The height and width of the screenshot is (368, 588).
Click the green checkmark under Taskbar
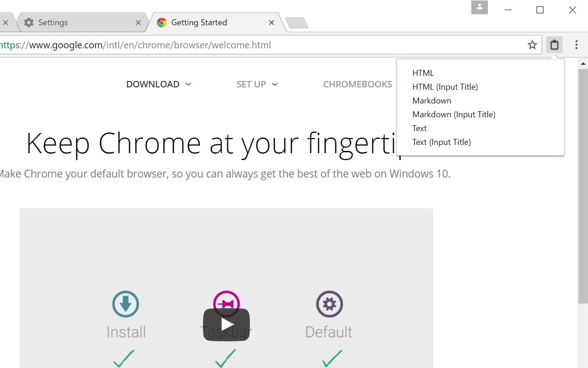[226, 358]
